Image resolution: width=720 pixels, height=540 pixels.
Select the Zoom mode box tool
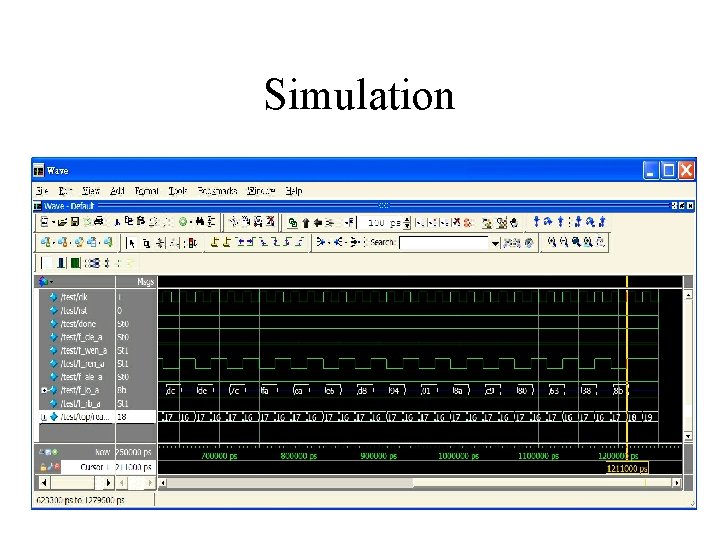pos(146,242)
